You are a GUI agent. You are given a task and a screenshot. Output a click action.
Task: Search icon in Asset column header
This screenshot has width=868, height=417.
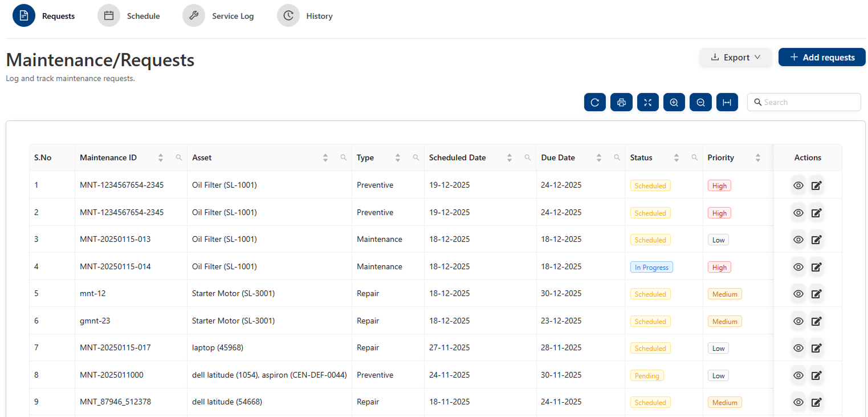(x=343, y=158)
